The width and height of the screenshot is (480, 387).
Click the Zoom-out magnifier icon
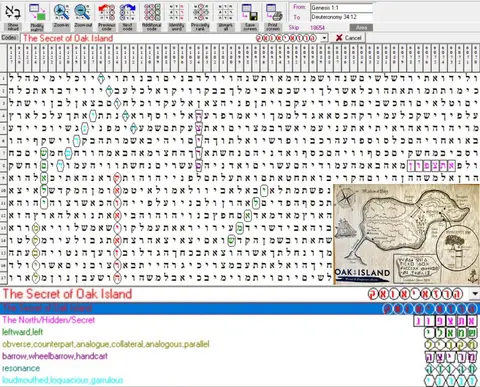click(82, 13)
